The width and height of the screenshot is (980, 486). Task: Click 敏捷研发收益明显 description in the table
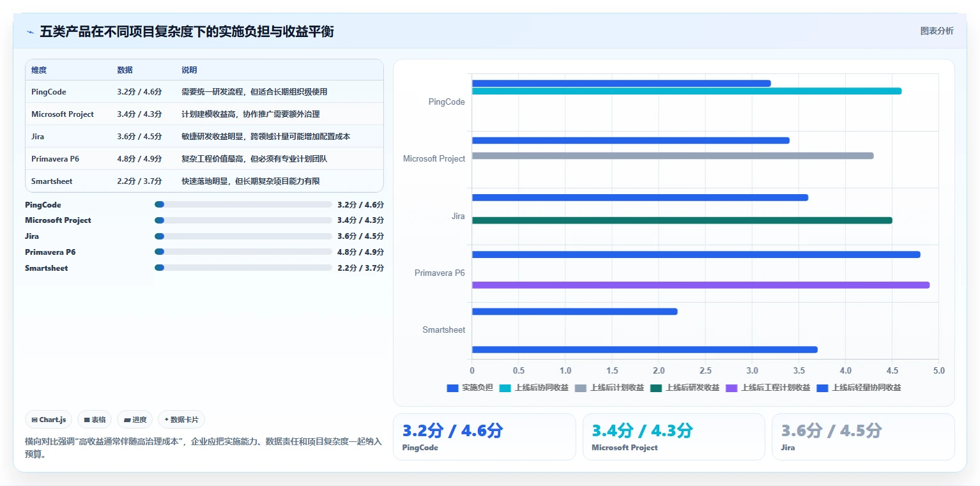click(x=266, y=137)
